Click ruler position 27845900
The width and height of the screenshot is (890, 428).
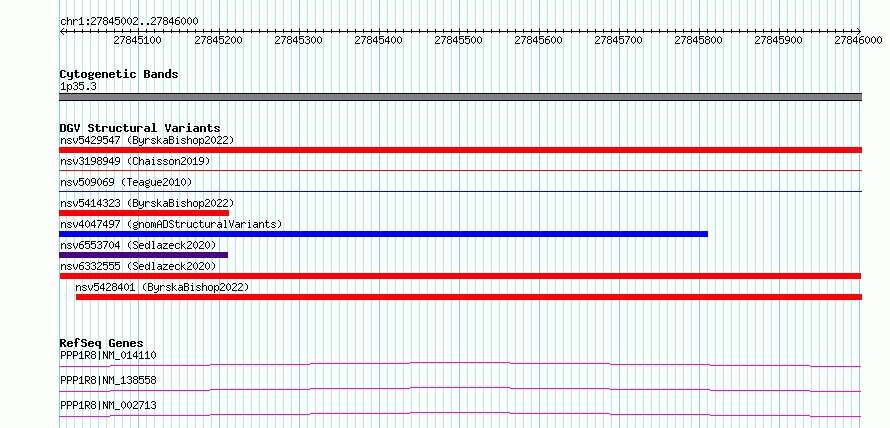coord(779,41)
